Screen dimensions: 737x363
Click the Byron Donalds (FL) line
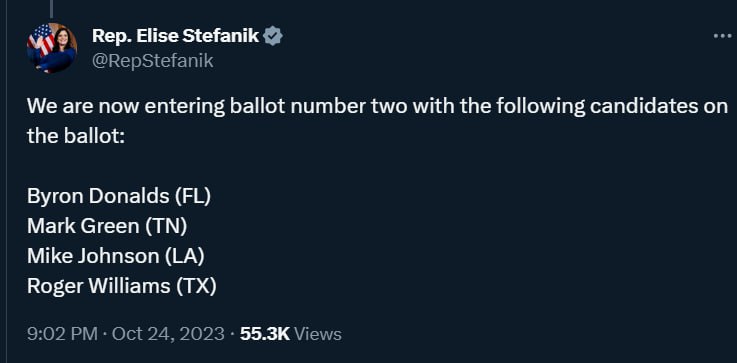(119, 196)
